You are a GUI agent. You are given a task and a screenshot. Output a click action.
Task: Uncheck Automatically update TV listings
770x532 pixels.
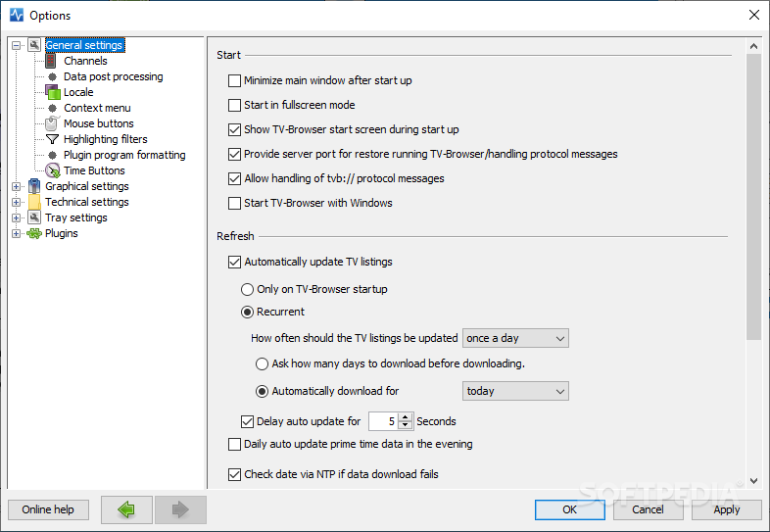(x=234, y=262)
